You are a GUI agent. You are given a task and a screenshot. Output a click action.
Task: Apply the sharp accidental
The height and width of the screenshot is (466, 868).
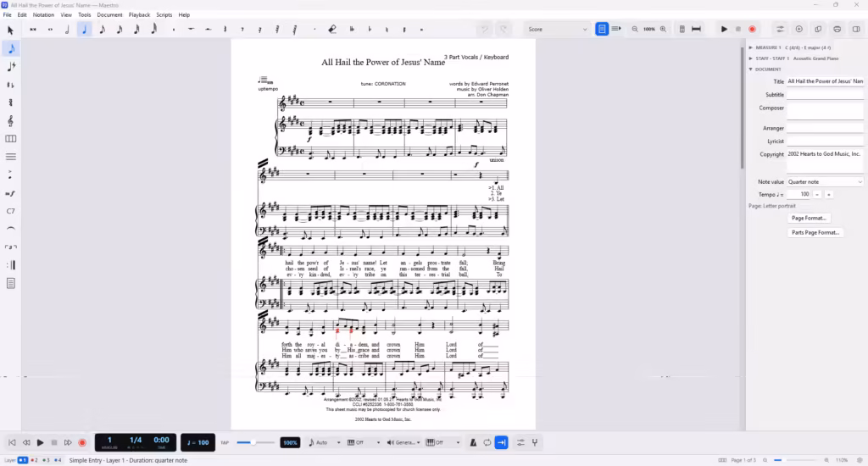tap(404, 30)
